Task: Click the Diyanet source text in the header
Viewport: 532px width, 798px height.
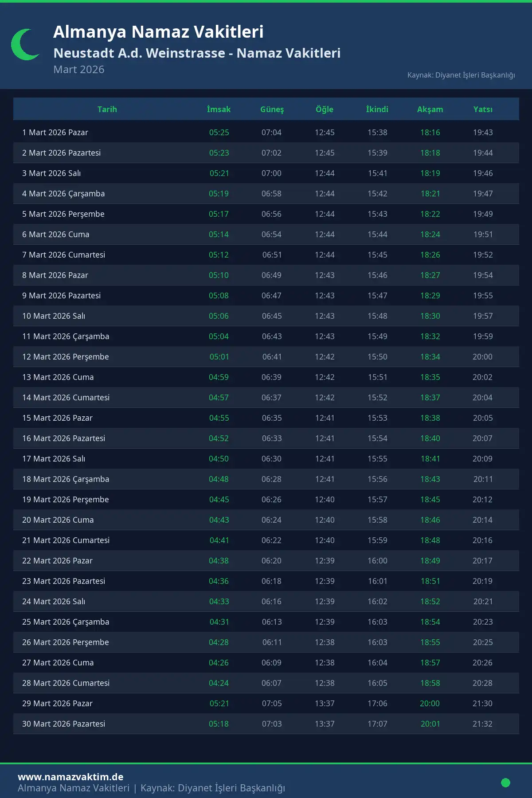Action: coord(461,75)
